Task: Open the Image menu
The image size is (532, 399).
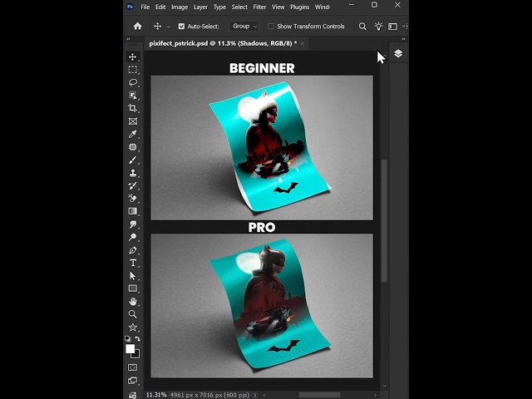Action: pyautogui.click(x=180, y=7)
